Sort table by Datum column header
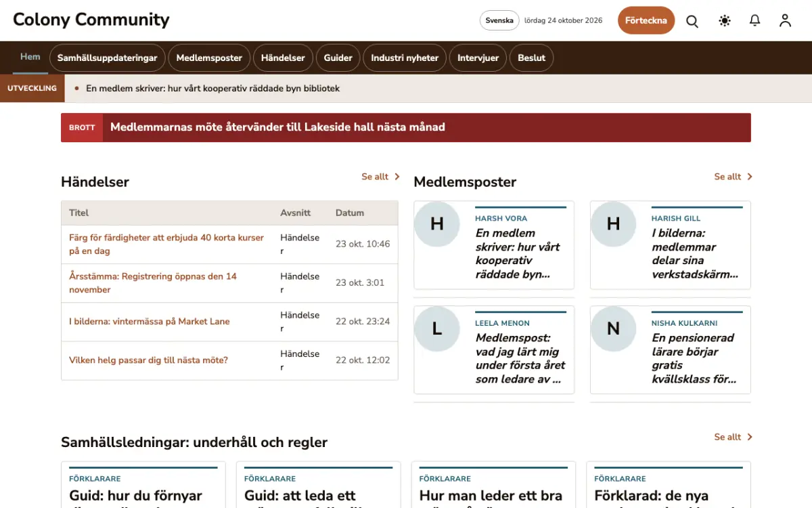Image resolution: width=812 pixels, height=508 pixels. [350, 213]
